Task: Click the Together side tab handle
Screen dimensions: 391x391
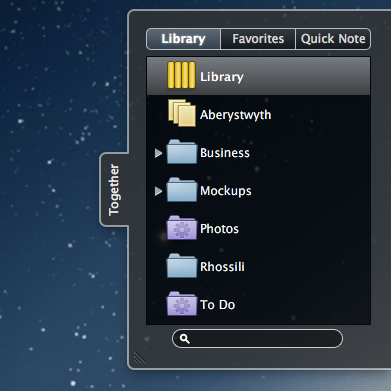Action: (114, 190)
